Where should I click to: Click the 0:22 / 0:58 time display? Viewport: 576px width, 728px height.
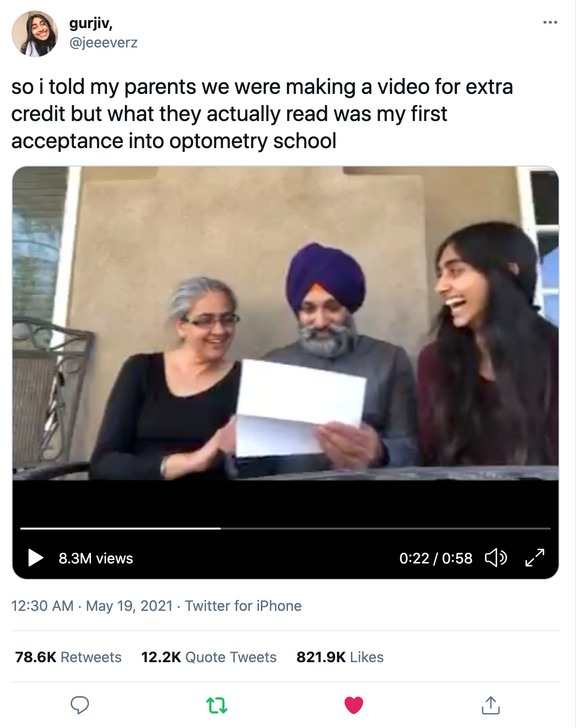click(x=436, y=558)
